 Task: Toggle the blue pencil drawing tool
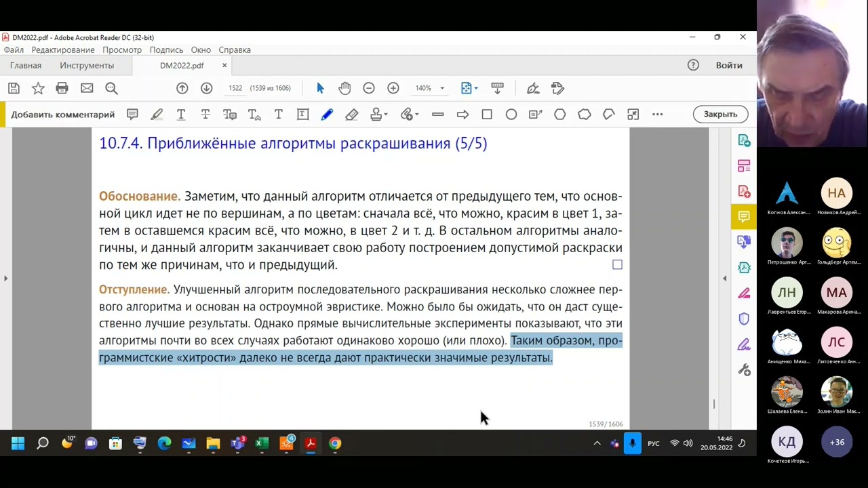tap(327, 115)
